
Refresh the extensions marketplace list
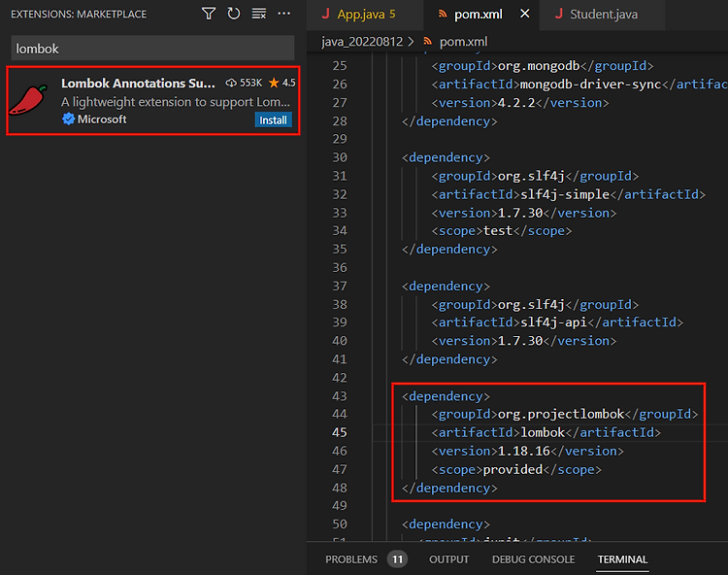click(x=234, y=14)
